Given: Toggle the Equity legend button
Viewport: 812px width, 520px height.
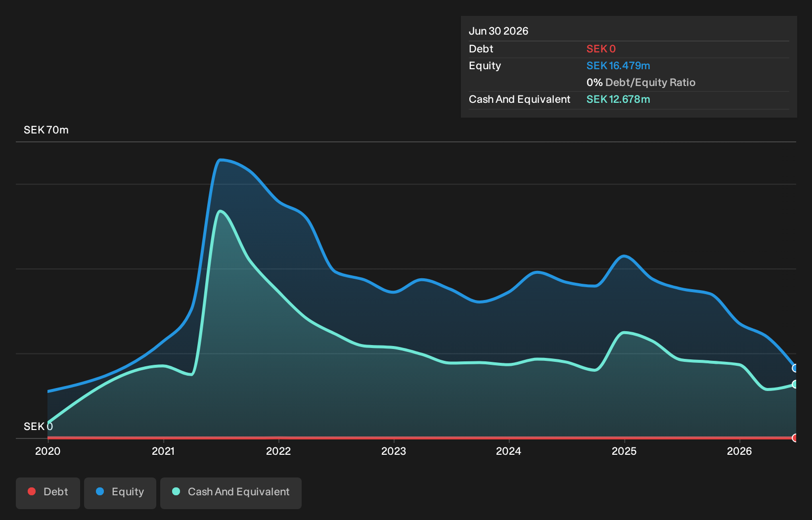Looking at the screenshot, I should (120, 493).
